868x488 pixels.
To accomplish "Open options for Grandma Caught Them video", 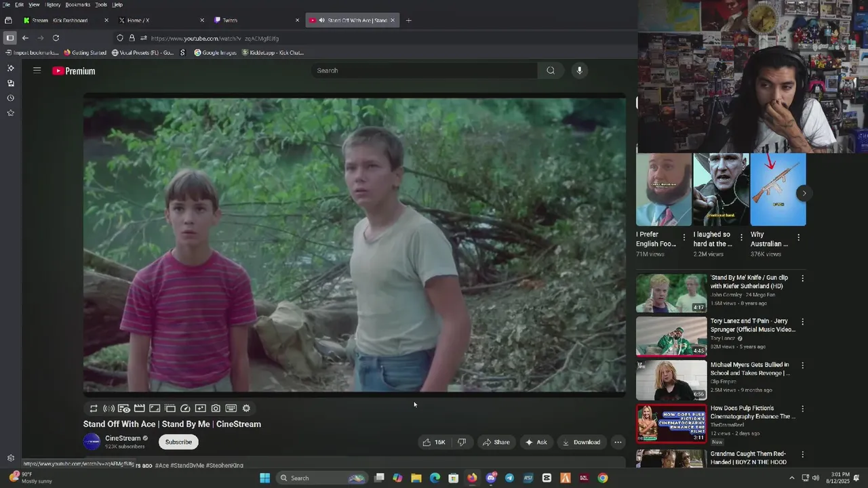I will [x=803, y=455].
